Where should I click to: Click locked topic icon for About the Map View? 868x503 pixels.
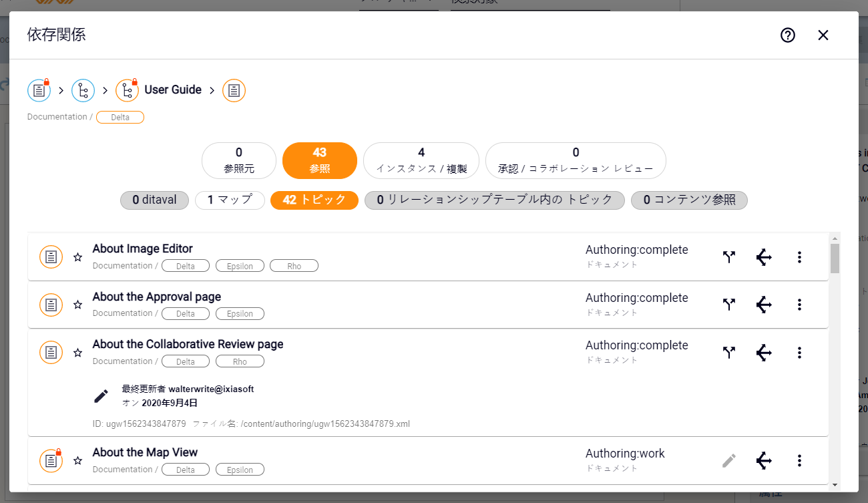click(51, 460)
